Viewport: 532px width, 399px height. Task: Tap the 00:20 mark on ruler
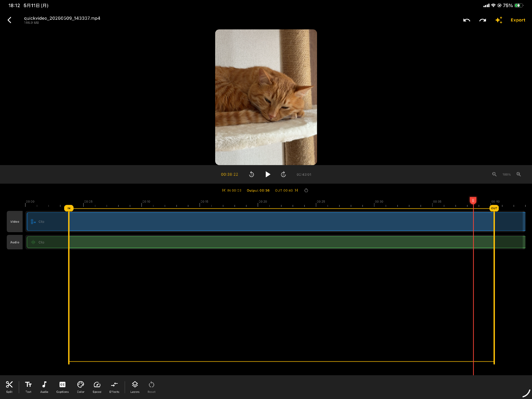click(x=263, y=202)
